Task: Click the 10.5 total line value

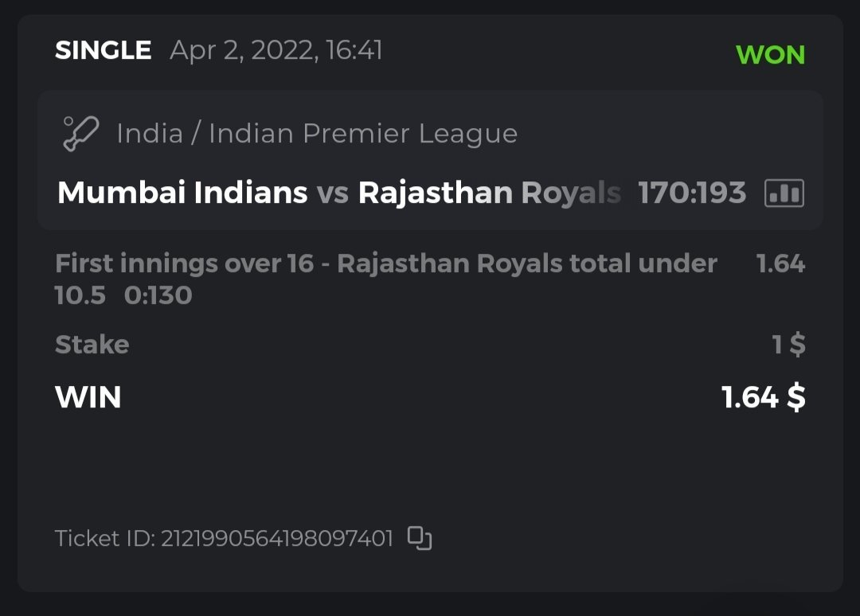Action: (80, 295)
